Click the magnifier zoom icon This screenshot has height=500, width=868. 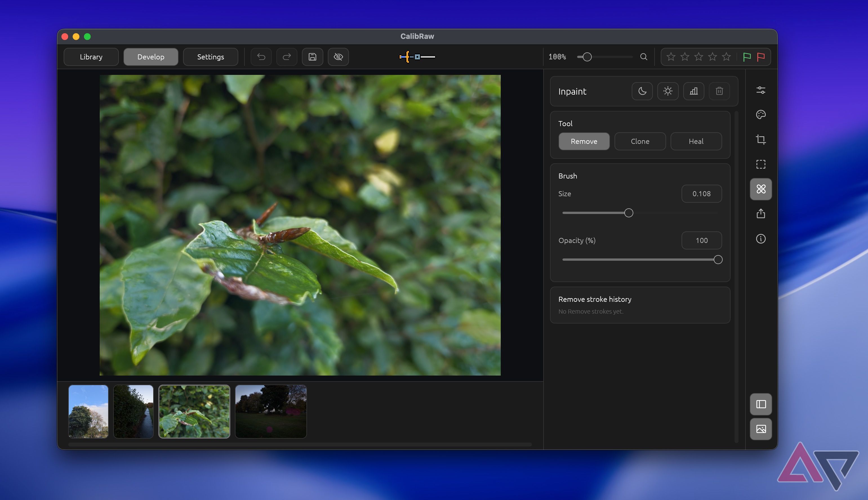click(644, 57)
